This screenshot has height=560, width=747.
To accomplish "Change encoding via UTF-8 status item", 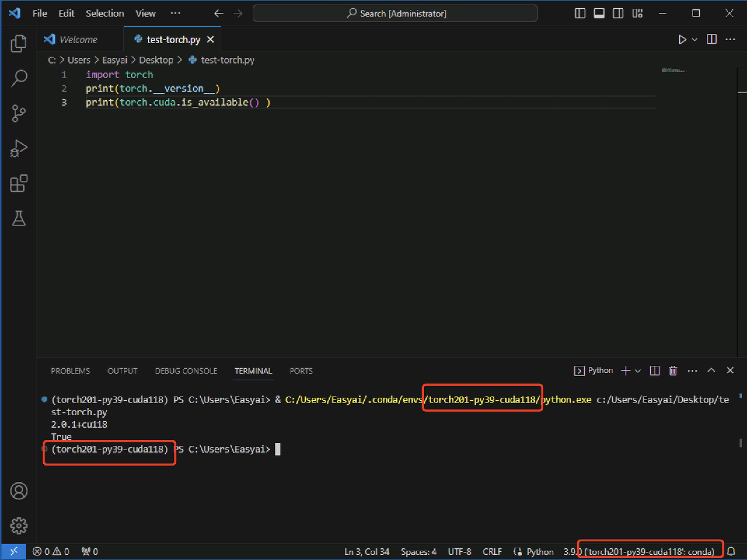I will [x=459, y=552].
